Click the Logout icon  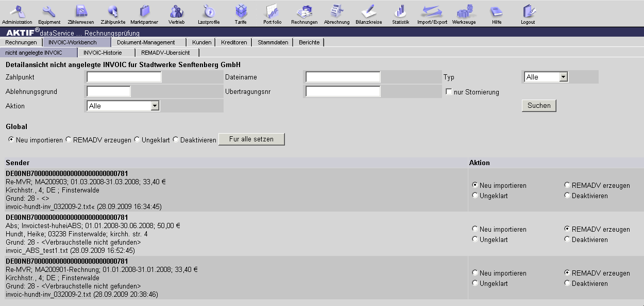tap(528, 11)
